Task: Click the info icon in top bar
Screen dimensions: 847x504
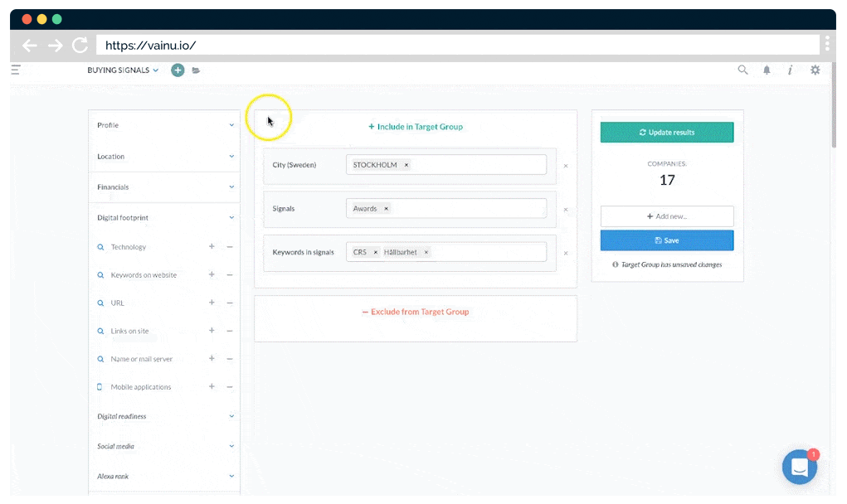Action: tap(790, 70)
